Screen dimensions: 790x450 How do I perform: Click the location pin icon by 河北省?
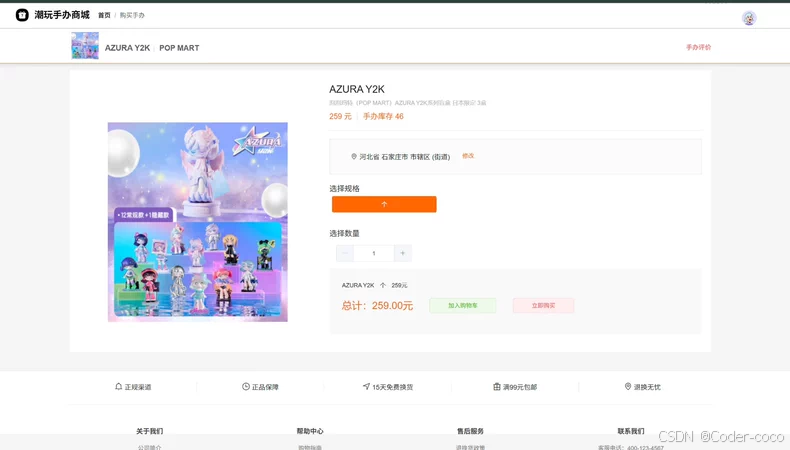pyautogui.click(x=354, y=157)
